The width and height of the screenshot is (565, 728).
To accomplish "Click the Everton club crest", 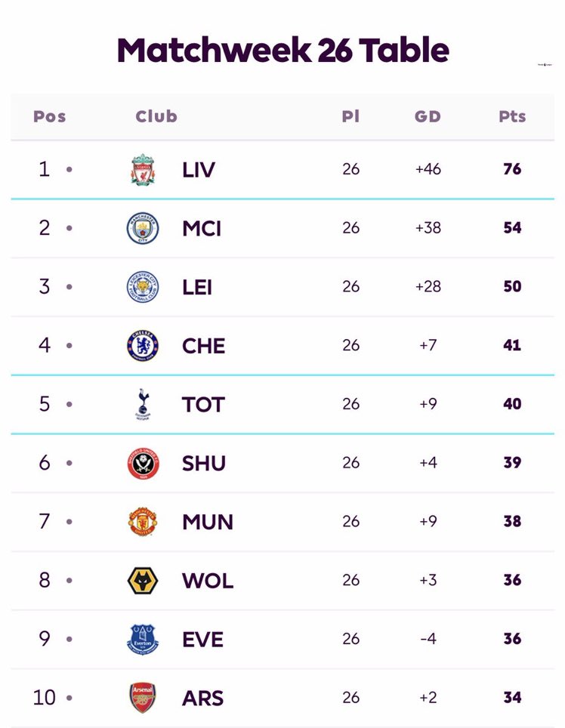I will pos(143,640).
